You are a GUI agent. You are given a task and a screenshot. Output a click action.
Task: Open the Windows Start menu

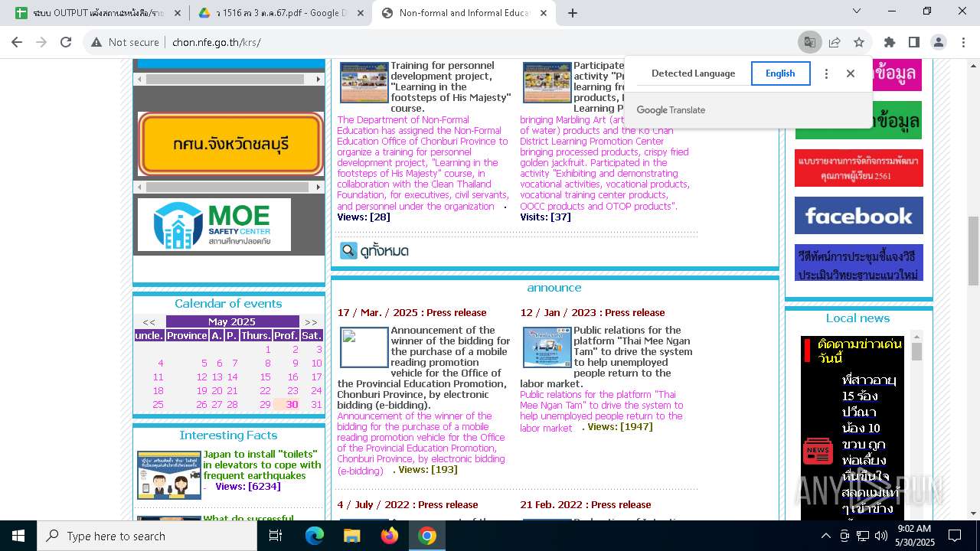[x=18, y=536]
